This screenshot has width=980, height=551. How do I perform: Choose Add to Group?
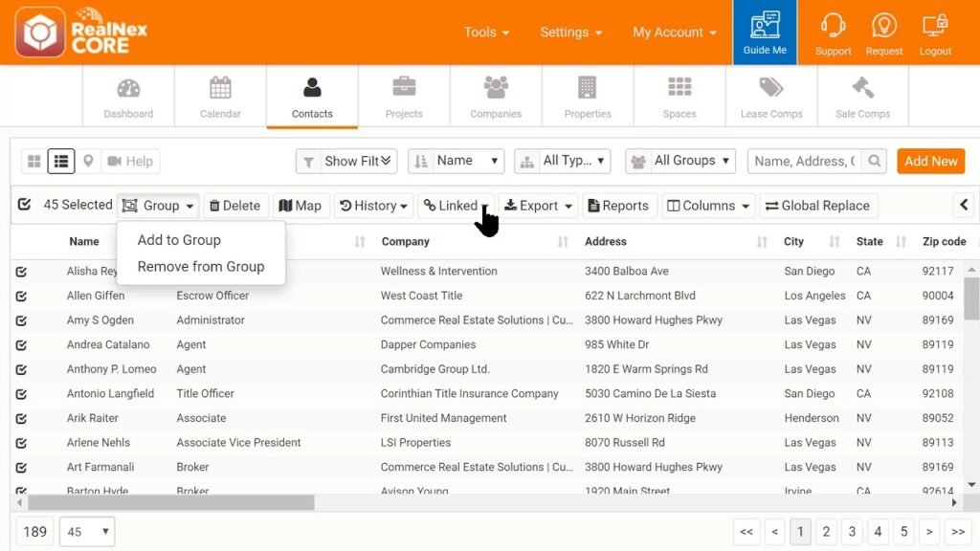(x=179, y=240)
